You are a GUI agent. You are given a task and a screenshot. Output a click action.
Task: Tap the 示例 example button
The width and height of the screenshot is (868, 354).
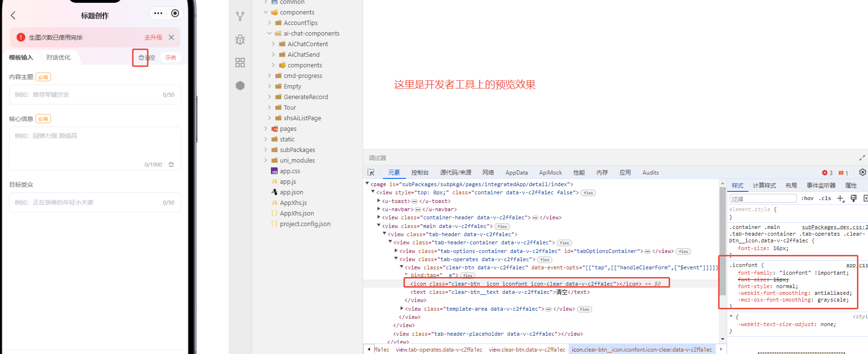(171, 58)
